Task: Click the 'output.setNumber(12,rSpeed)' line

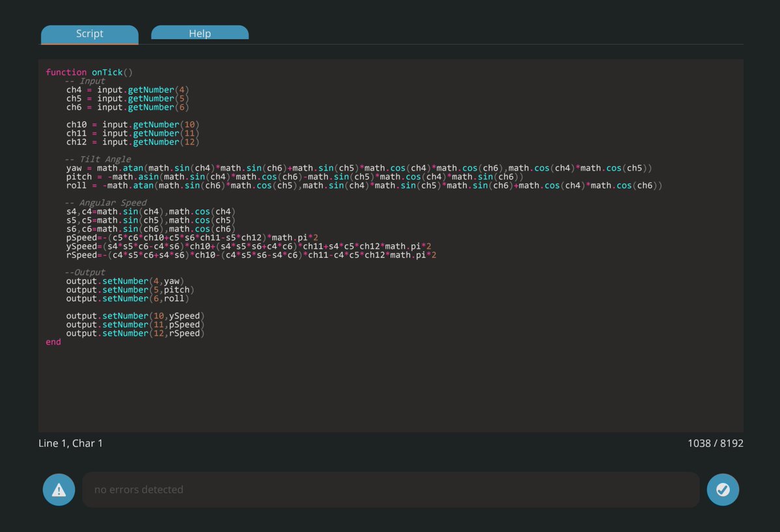Action: click(136, 333)
